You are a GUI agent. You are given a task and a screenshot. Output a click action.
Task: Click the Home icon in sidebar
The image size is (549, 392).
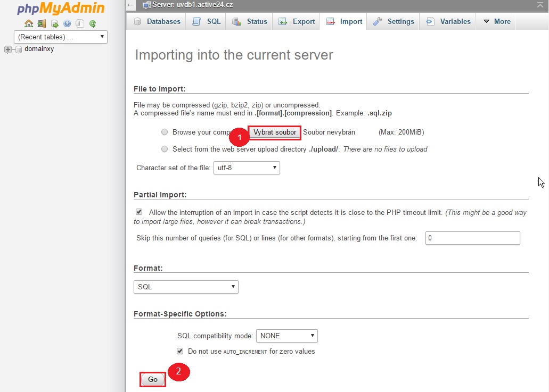29,24
